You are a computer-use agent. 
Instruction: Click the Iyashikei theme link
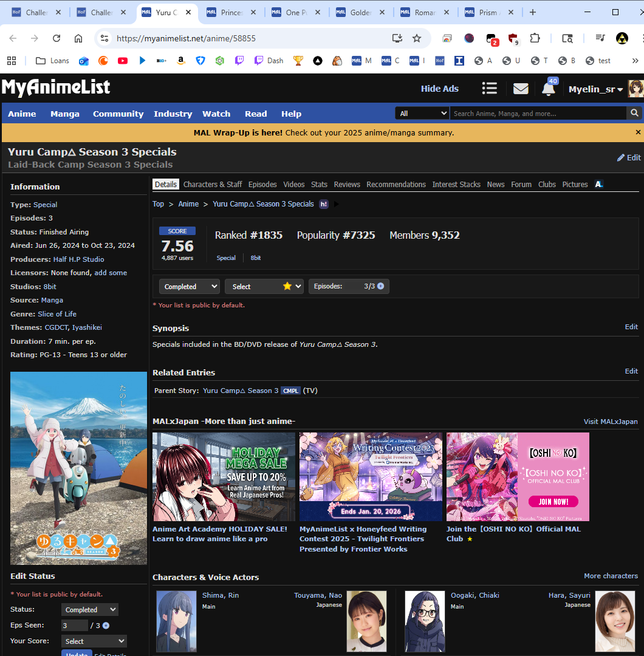pyautogui.click(x=87, y=327)
